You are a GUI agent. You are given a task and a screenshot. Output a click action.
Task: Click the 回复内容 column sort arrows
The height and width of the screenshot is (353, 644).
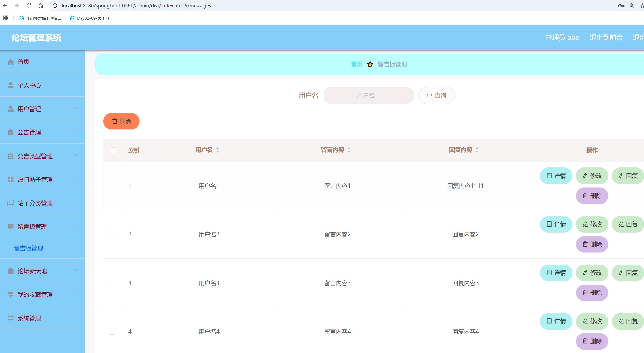(x=477, y=150)
